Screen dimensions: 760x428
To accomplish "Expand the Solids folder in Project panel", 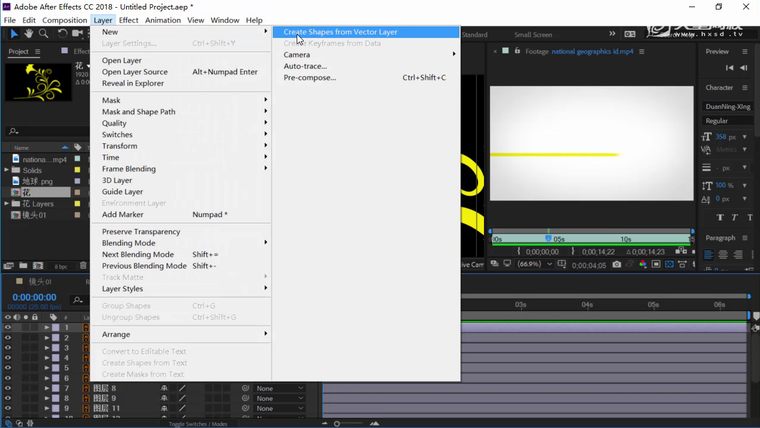I will tap(7, 170).
